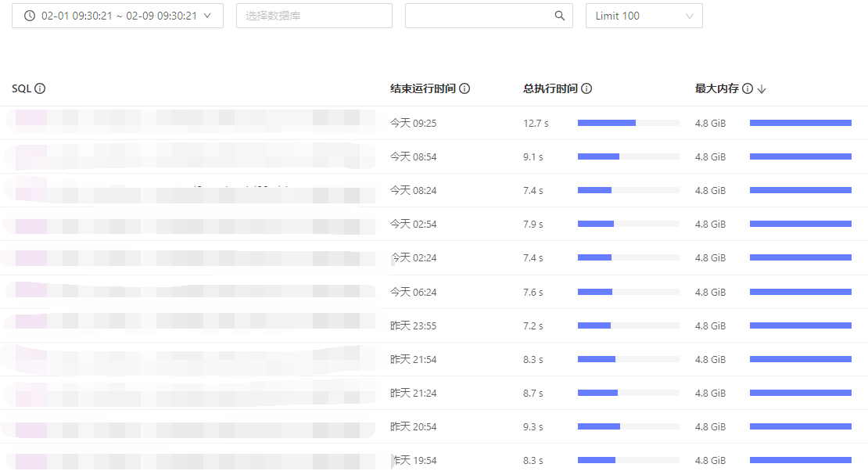Click the 结束运行时间 column header

(423, 88)
